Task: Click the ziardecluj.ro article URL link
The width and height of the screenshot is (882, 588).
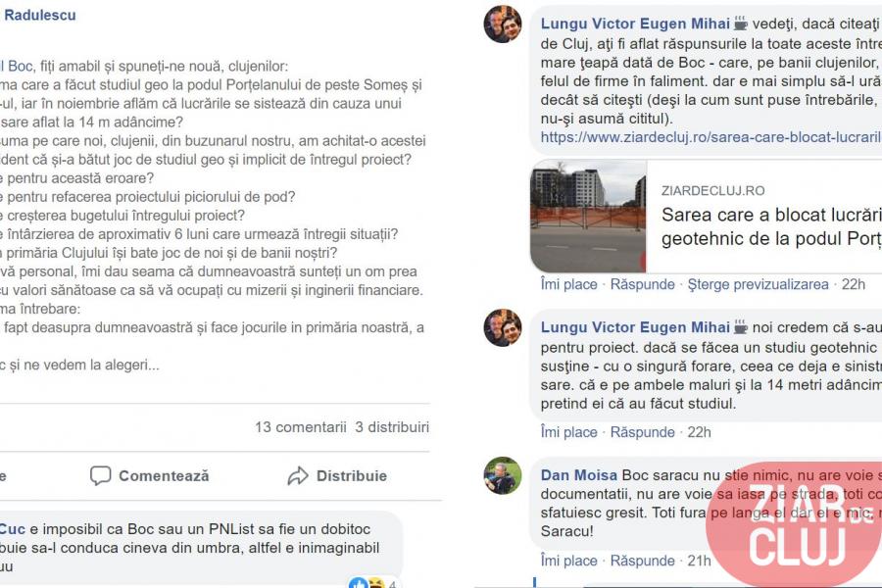Action: (711, 137)
